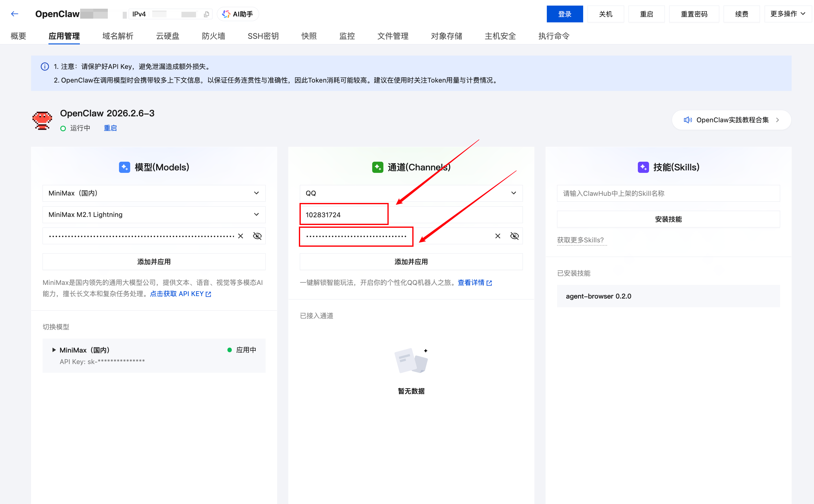The image size is (814, 504).
Task: Click the back arrow at top left
Action: click(x=14, y=14)
